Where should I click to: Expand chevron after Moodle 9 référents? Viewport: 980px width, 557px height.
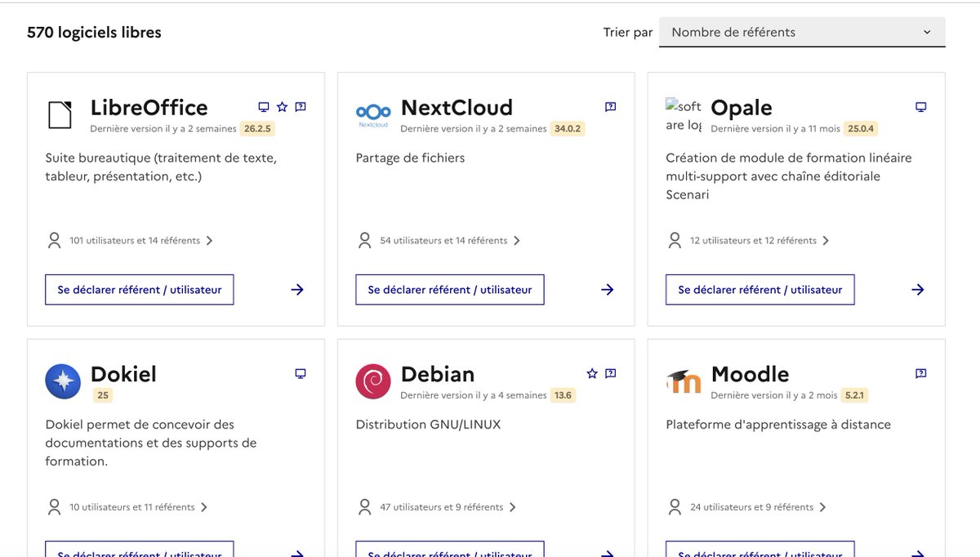(823, 507)
